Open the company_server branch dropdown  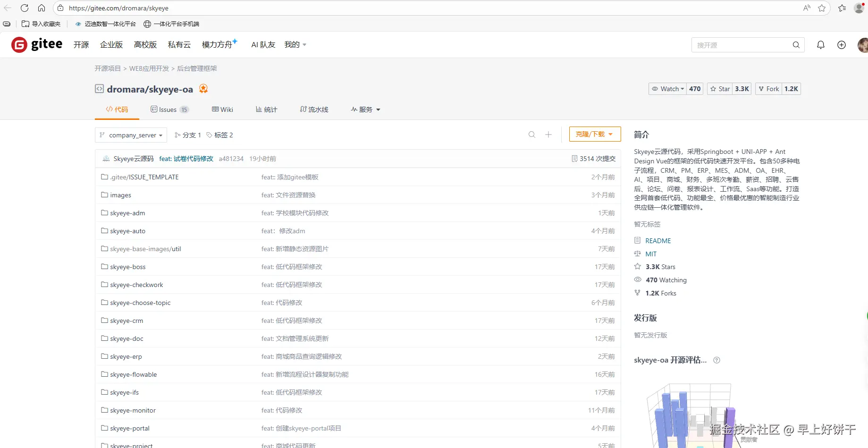[130, 135]
